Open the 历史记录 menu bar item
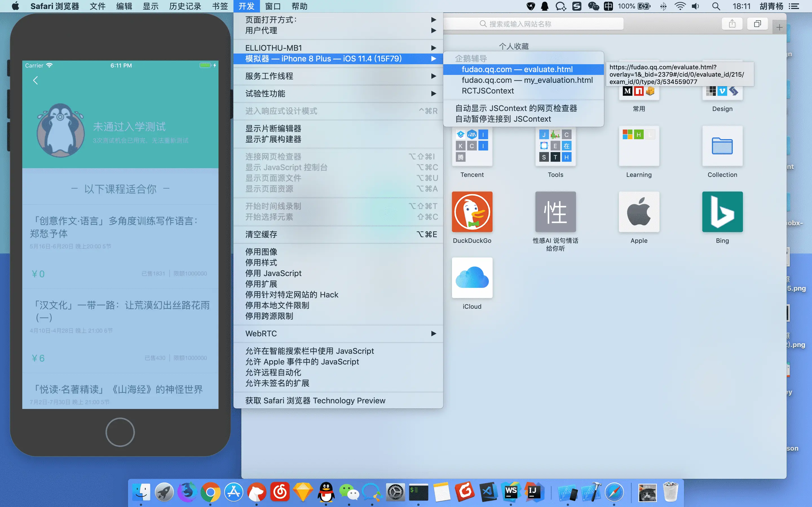This screenshot has height=507, width=812. click(185, 6)
